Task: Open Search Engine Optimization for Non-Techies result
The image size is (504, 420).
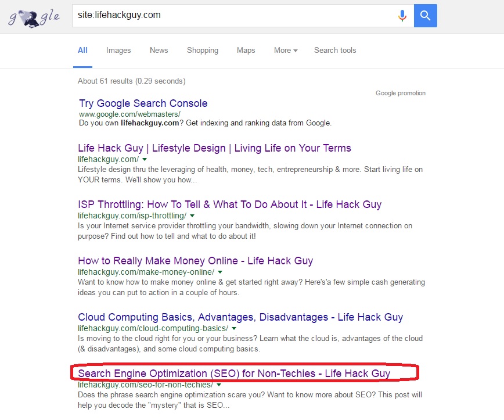Action: click(234, 373)
